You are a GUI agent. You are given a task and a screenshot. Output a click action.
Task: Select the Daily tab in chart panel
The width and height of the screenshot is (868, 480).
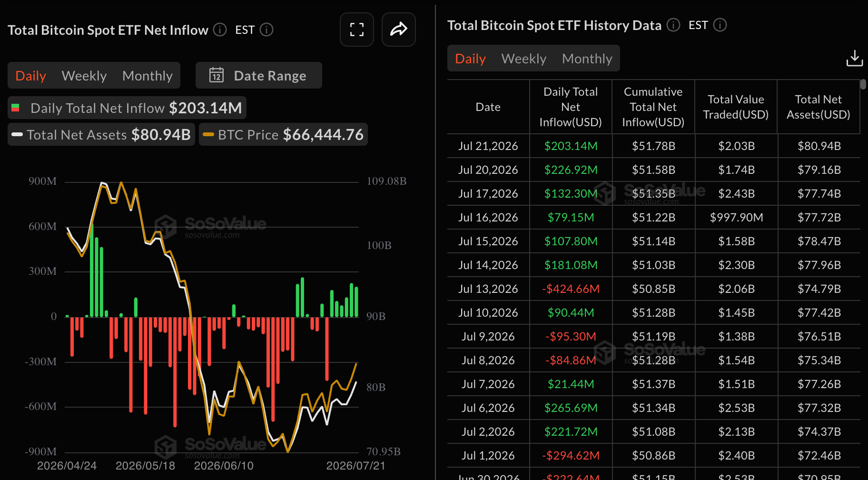click(x=31, y=76)
